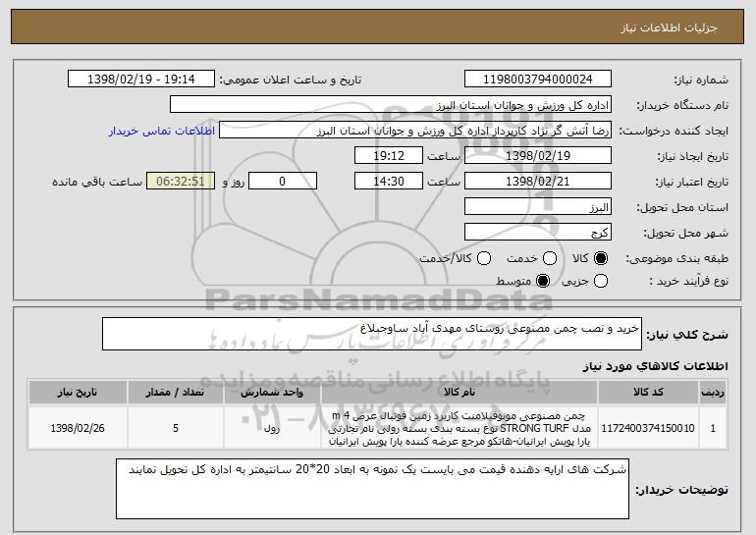Screen dimensions: 756x535
Task: Click the ایجاد کننده درخواست label
Action: [x=675, y=131]
